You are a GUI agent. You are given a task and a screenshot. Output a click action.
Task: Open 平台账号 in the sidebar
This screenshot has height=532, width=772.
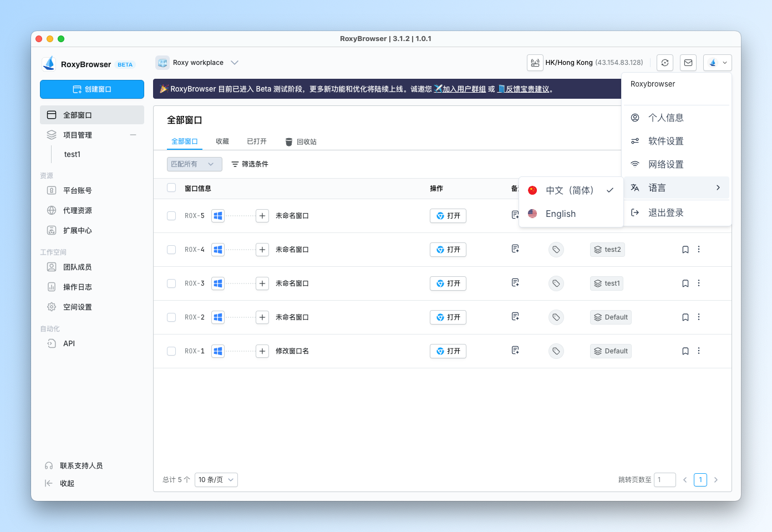tap(92, 190)
